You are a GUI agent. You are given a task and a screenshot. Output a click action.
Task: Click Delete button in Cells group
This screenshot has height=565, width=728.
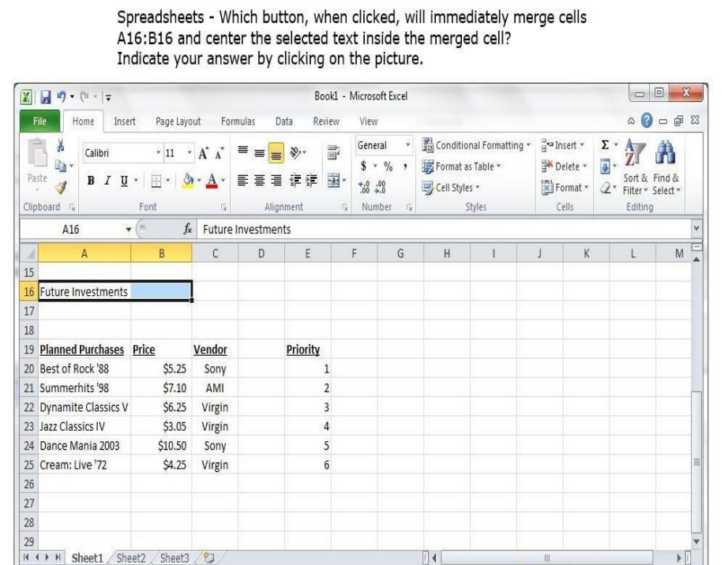point(564,166)
